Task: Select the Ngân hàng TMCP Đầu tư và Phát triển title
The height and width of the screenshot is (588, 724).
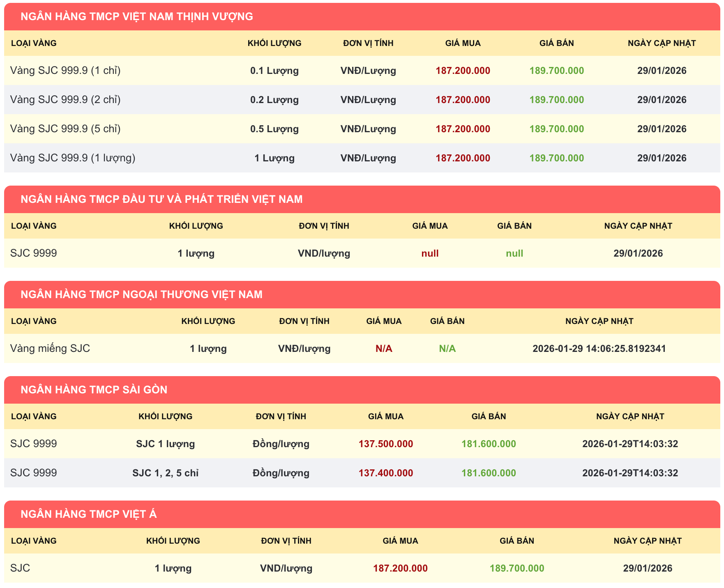Action: click(x=161, y=199)
